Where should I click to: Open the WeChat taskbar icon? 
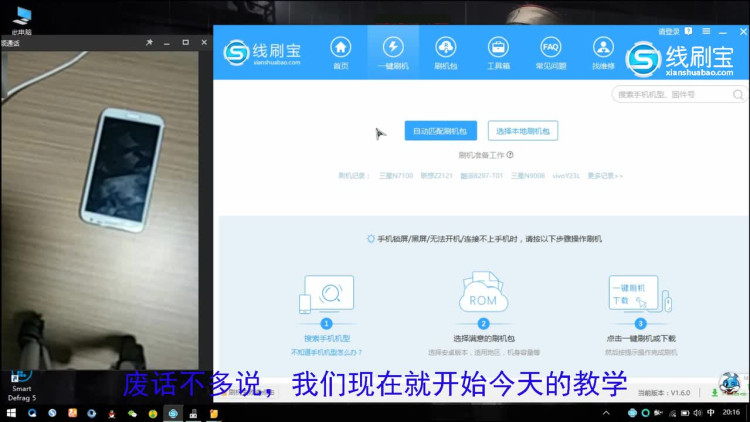pyautogui.click(x=132, y=413)
